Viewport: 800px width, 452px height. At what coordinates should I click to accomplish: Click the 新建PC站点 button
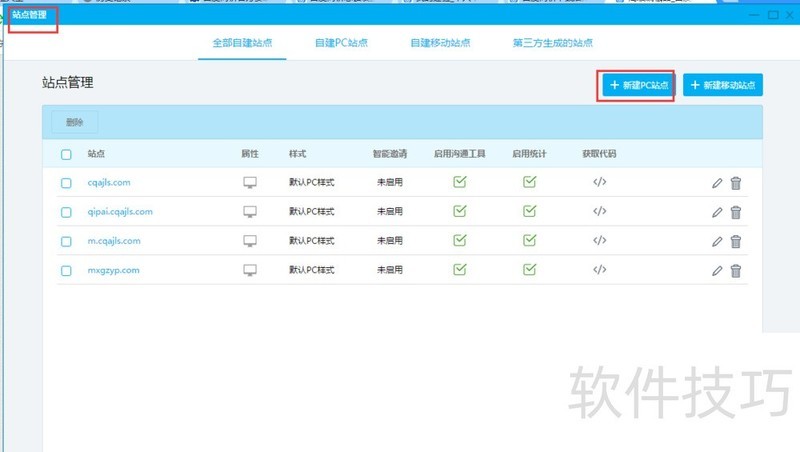click(x=638, y=86)
